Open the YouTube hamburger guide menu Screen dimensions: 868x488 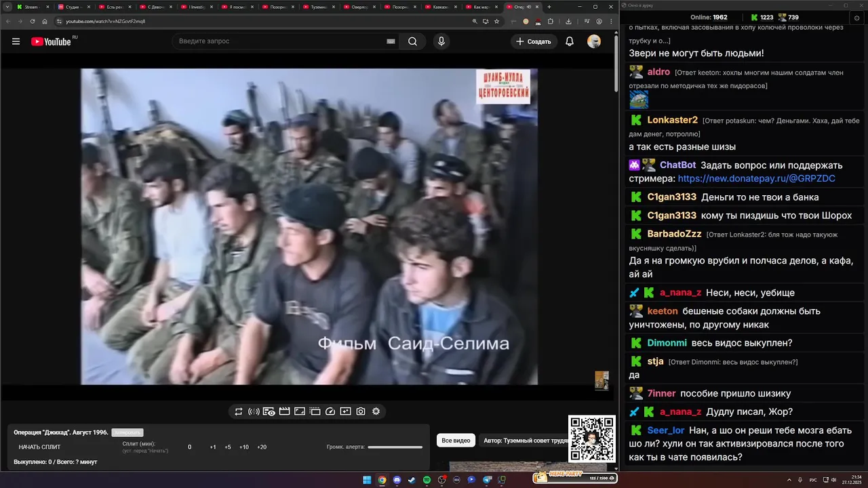16,41
